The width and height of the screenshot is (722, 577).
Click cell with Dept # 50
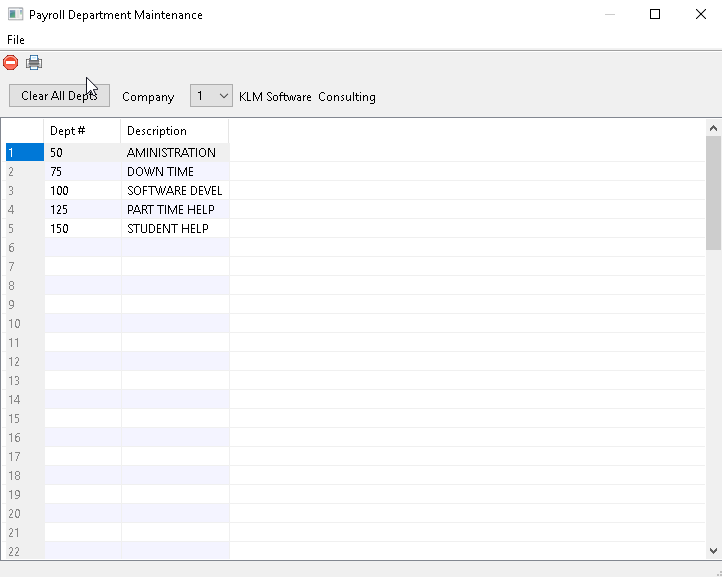pyautogui.click(x=83, y=152)
